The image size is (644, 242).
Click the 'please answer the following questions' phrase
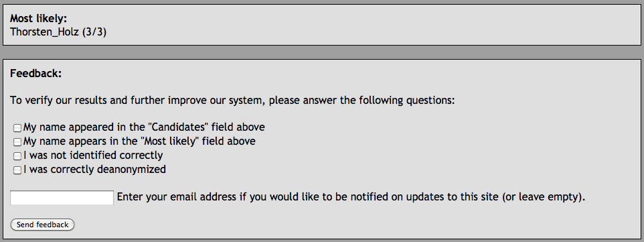362,101
